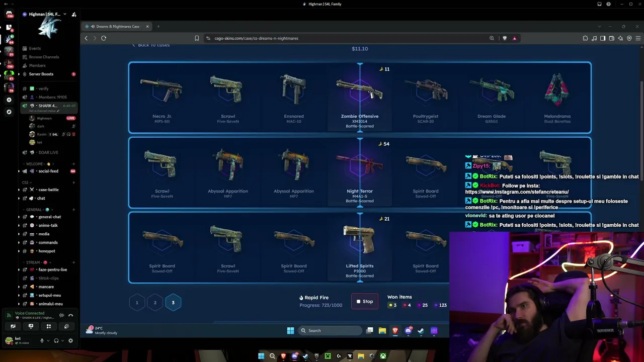Open the zoom magnifier in address bar
Image resolution: width=644 pixels, height=362 pixels.
pyautogui.click(x=492, y=38)
